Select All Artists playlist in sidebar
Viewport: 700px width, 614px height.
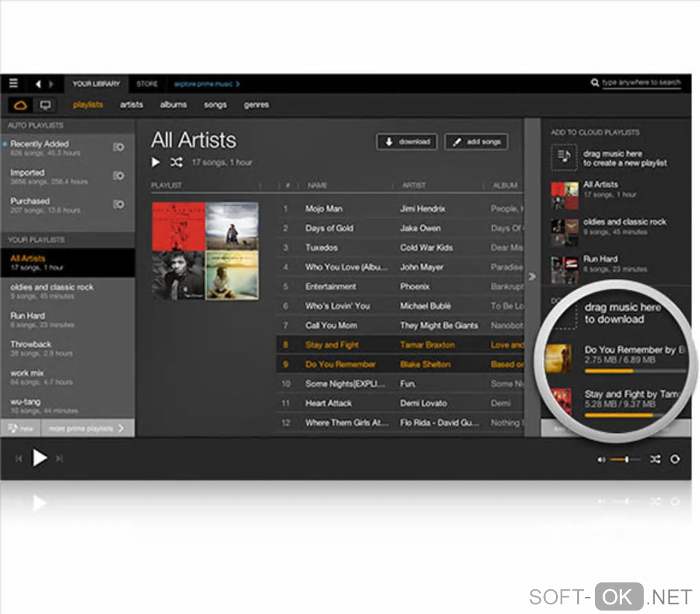tap(67, 262)
